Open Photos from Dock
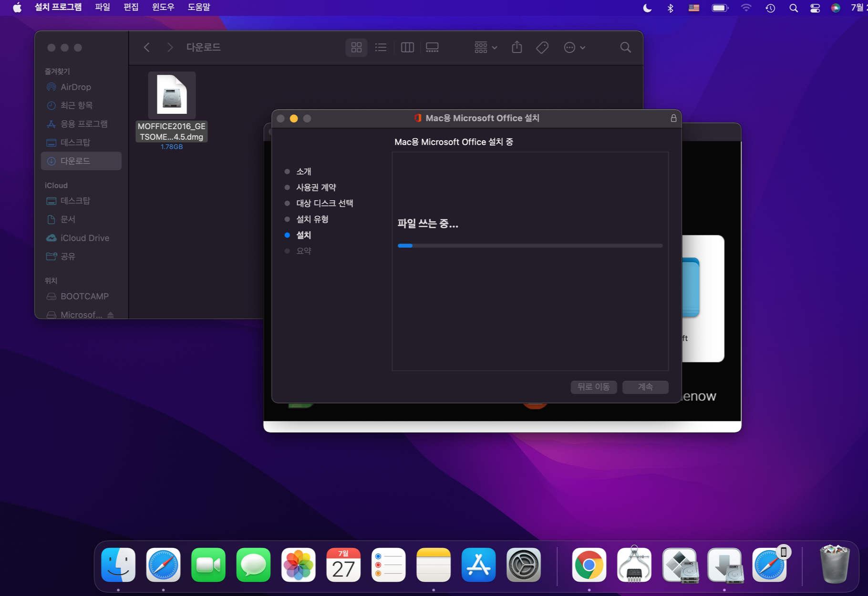 point(299,565)
